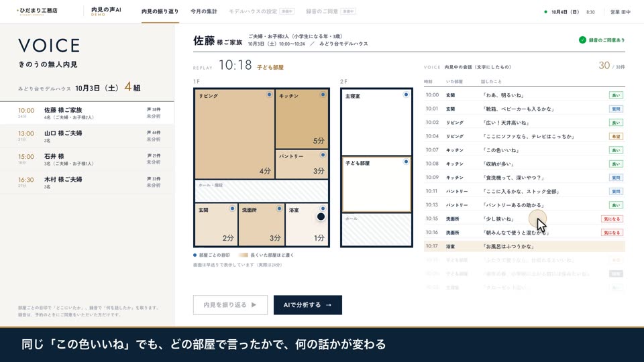
Task: Click the 良い tag on the 10:00 row
Action: [x=616, y=95]
